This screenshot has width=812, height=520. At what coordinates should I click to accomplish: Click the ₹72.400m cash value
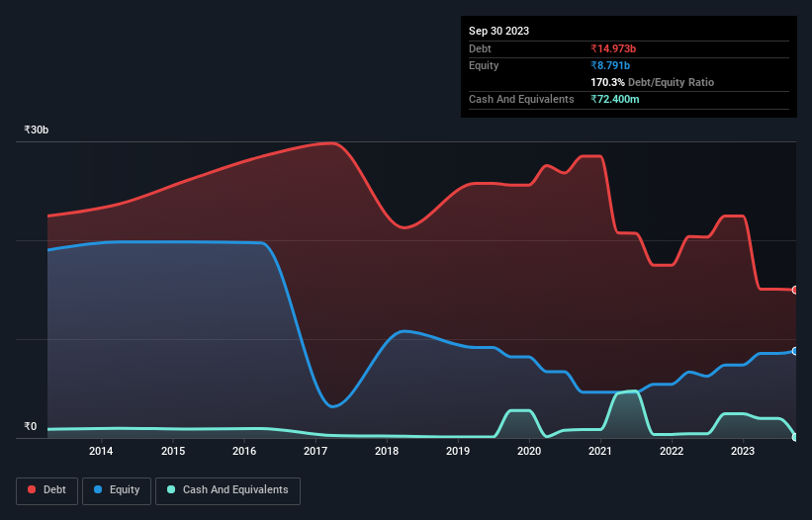(615, 99)
